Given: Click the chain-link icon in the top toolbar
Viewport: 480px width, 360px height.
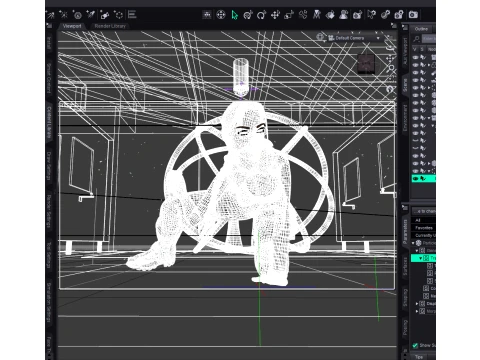Looking at the screenshot, I should tap(385, 15).
